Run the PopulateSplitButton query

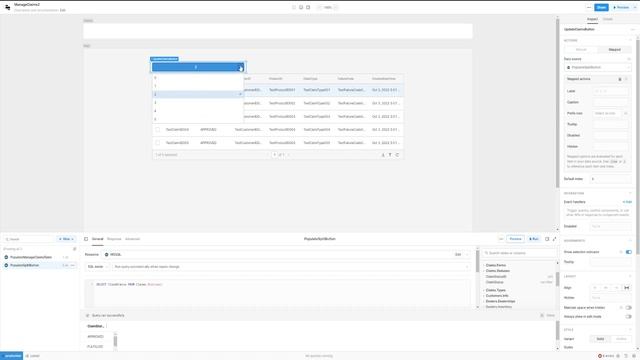(534, 239)
